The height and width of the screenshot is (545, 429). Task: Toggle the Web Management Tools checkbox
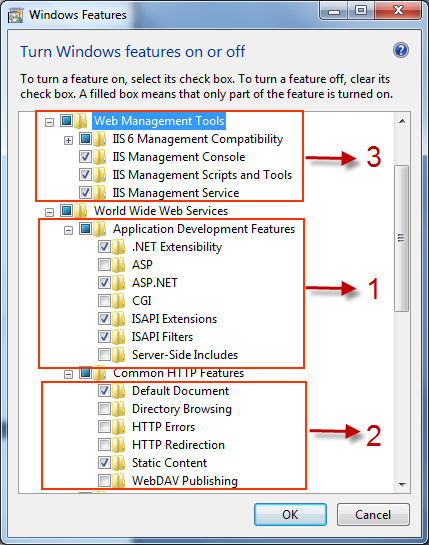(66, 121)
